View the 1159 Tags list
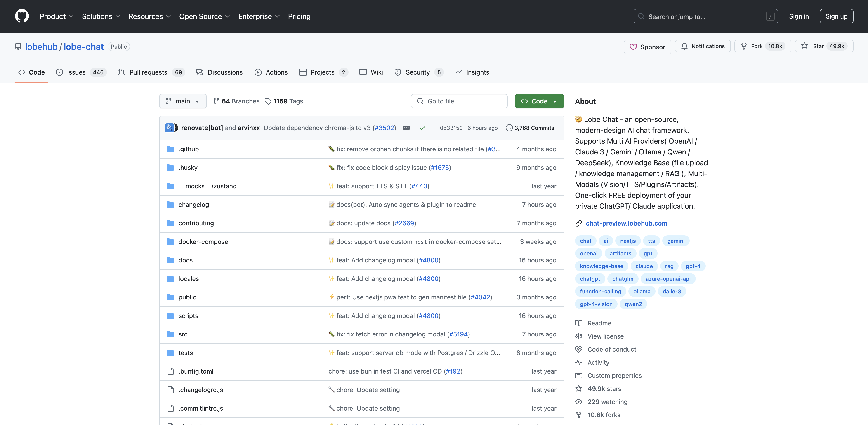The image size is (868, 425). click(x=284, y=101)
